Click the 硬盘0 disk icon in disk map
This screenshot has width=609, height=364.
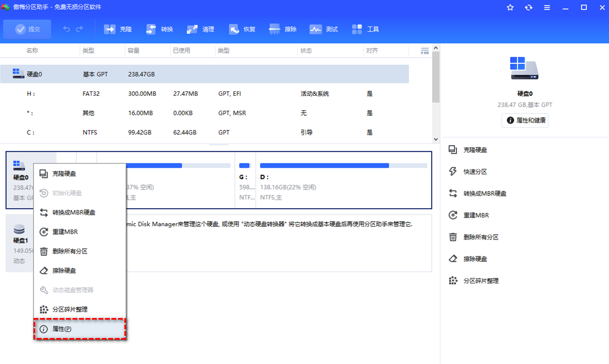[x=19, y=165]
